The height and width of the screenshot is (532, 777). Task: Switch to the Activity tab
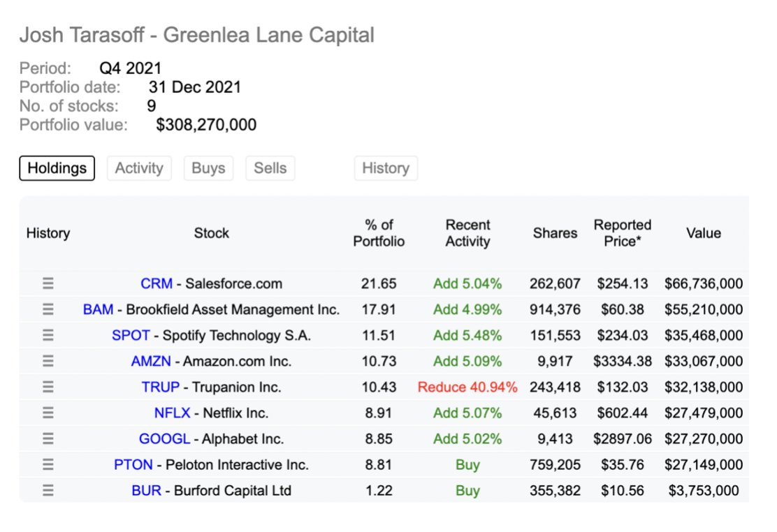point(139,168)
